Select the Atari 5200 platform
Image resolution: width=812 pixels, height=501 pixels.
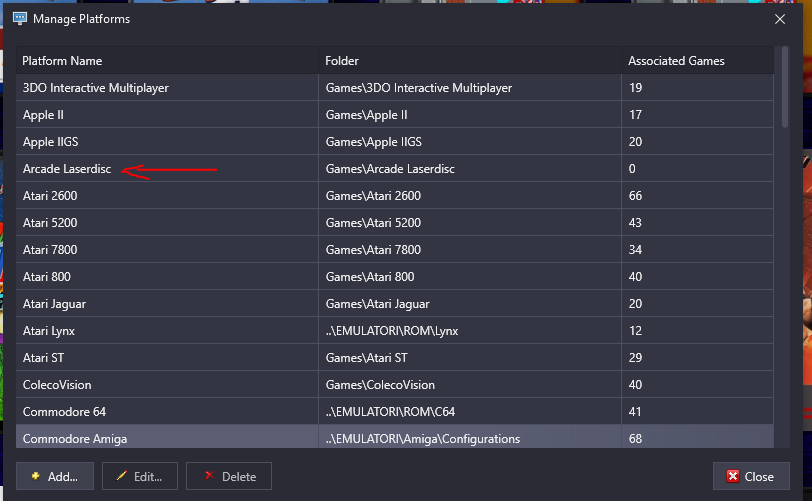pos(50,223)
